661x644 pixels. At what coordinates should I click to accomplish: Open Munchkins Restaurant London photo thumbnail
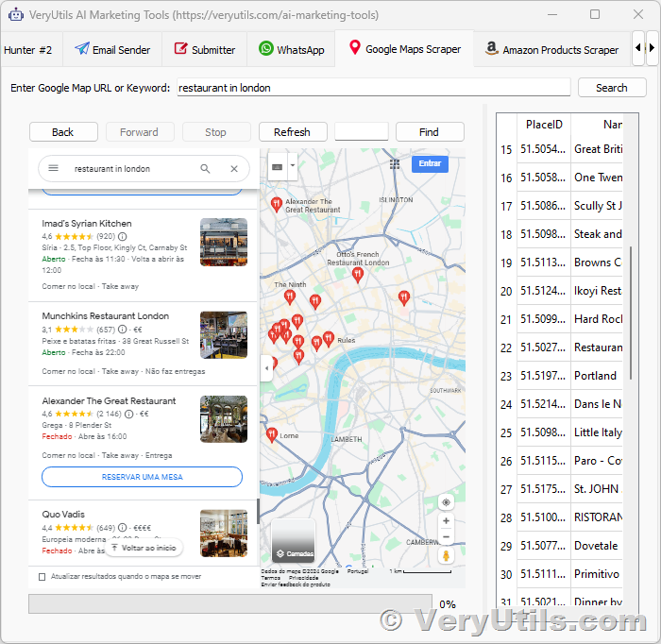tap(224, 335)
